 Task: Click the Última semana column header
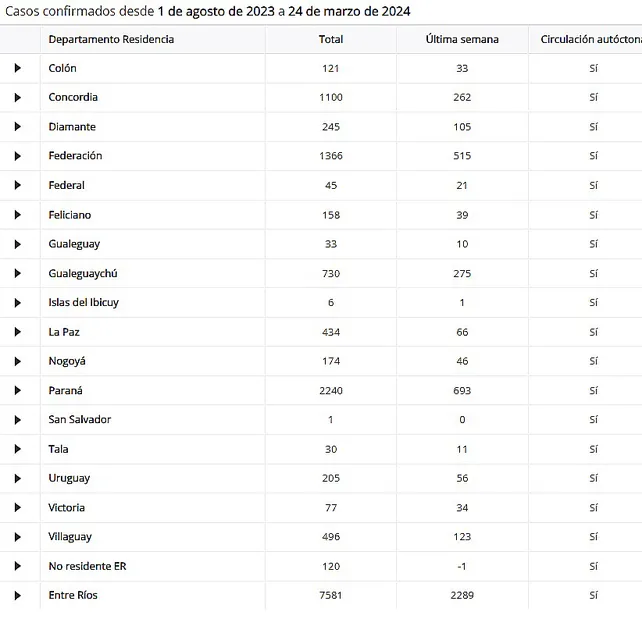coord(462,39)
